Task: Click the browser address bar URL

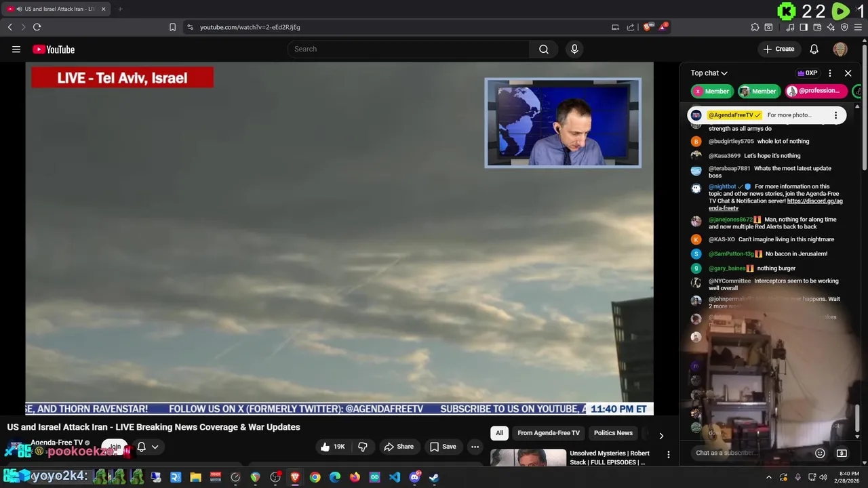Action: 250,27
